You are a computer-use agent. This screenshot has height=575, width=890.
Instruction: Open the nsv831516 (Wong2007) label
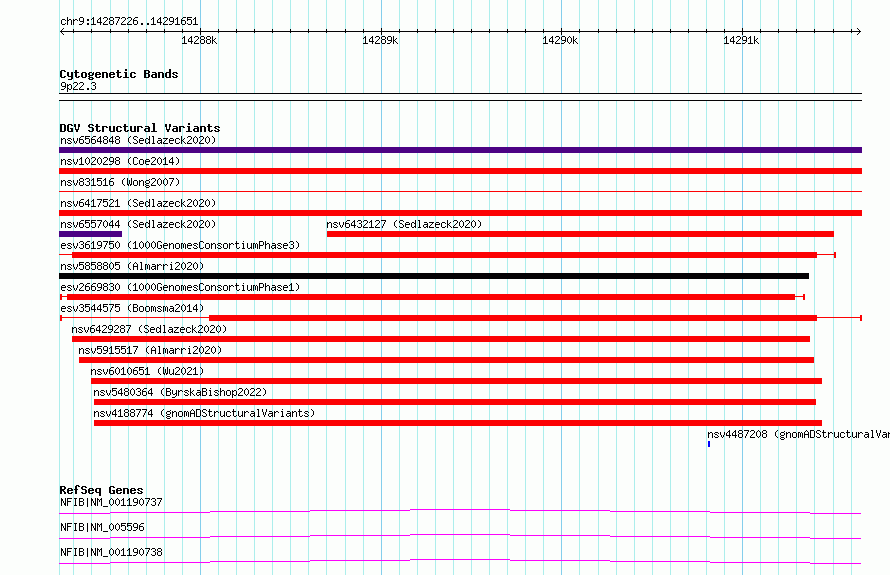[x=120, y=182]
